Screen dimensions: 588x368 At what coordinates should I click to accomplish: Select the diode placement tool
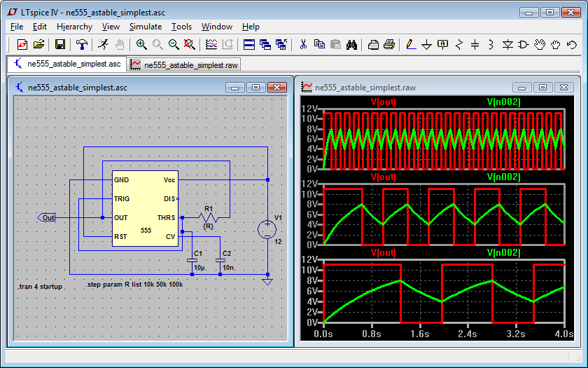point(507,45)
